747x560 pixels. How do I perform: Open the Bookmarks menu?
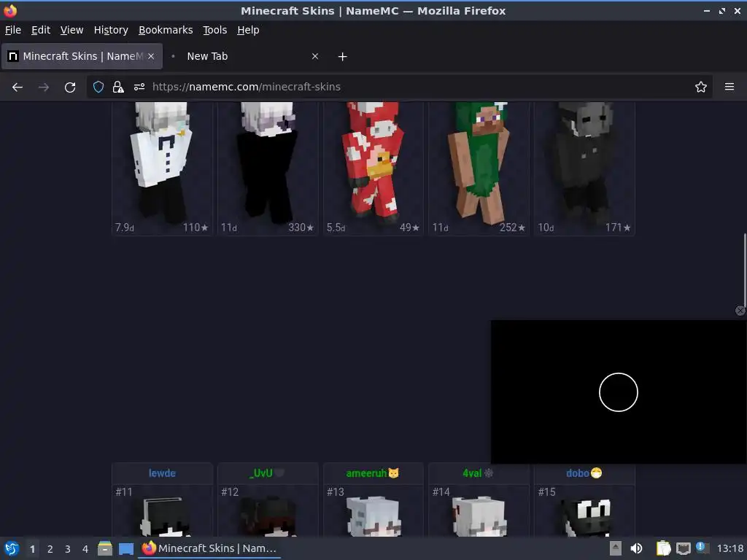[x=166, y=30]
